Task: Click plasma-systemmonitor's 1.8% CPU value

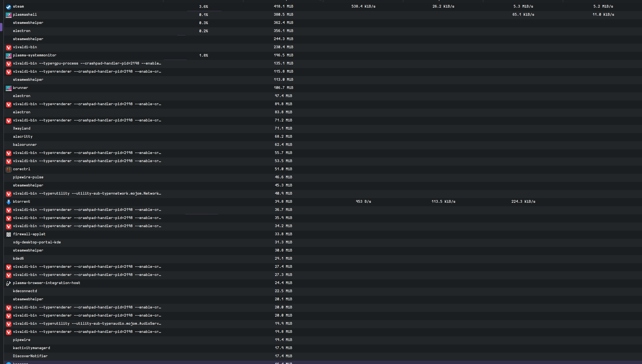Action: tap(204, 55)
